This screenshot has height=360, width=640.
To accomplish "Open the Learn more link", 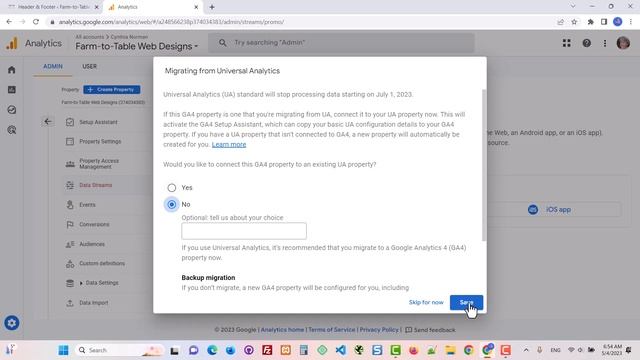I will coord(229,144).
